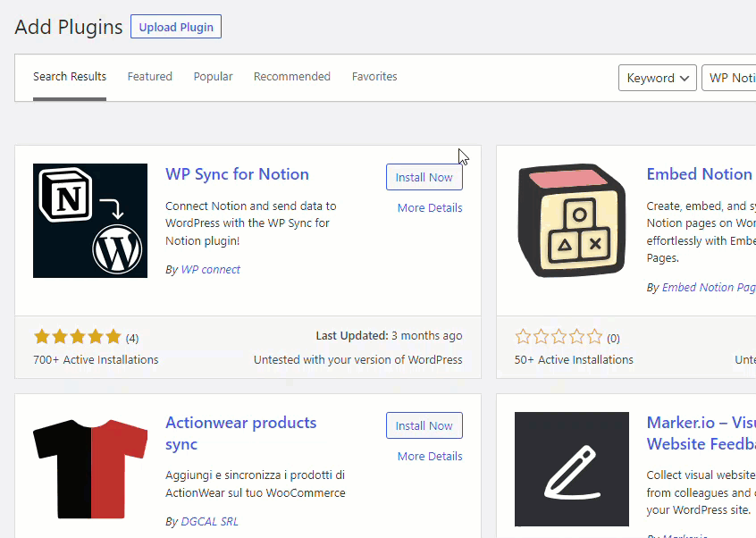The height and width of the screenshot is (538, 756).
Task: Click the Marker.io pen plugin icon
Action: (x=572, y=468)
